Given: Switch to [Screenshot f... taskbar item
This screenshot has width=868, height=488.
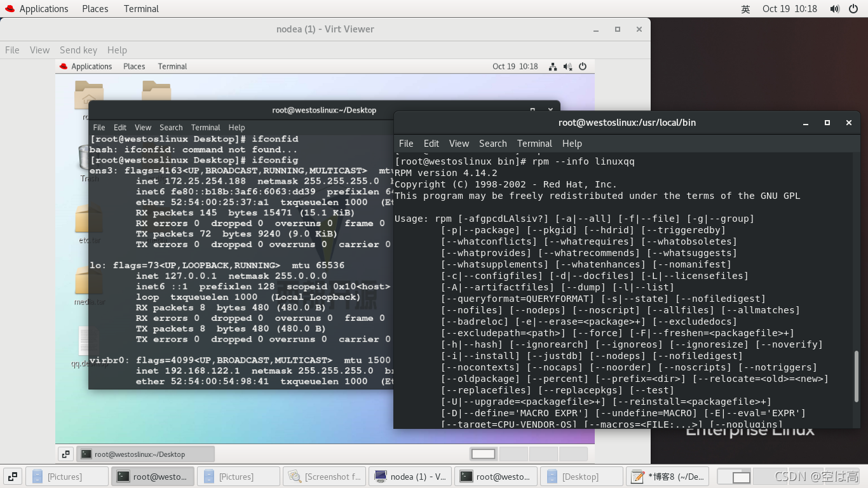Looking at the screenshot, I should pyautogui.click(x=324, y=477).
